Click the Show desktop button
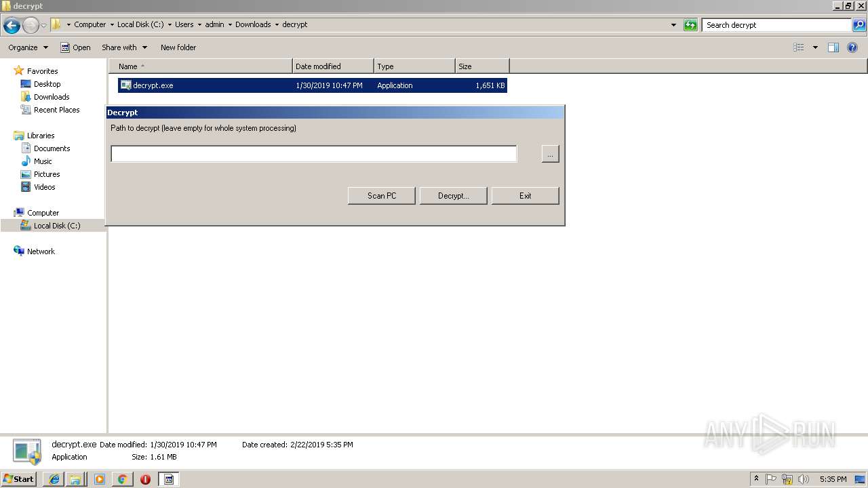 tap(860, 479)
